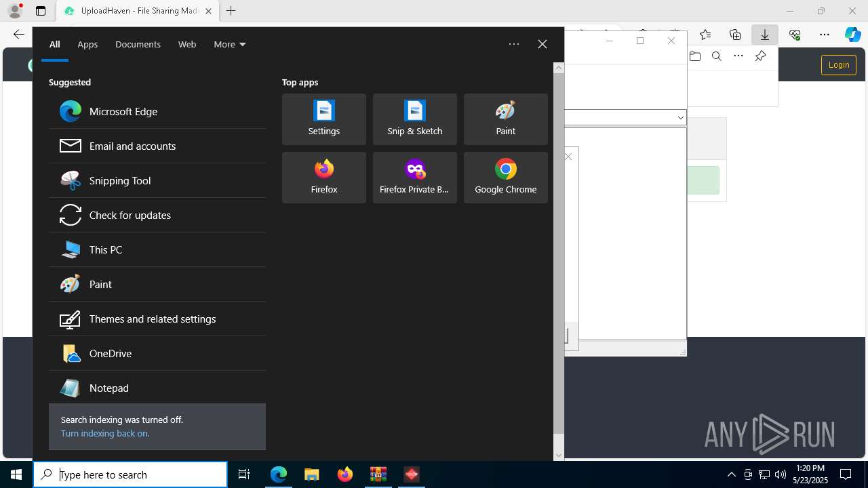
Task: Open Copilot icon in Edge
Action: (853, 35)
